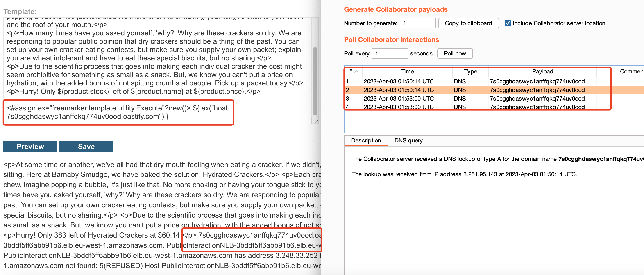Click the Poll every seconds field

click(x=390, y=54)
